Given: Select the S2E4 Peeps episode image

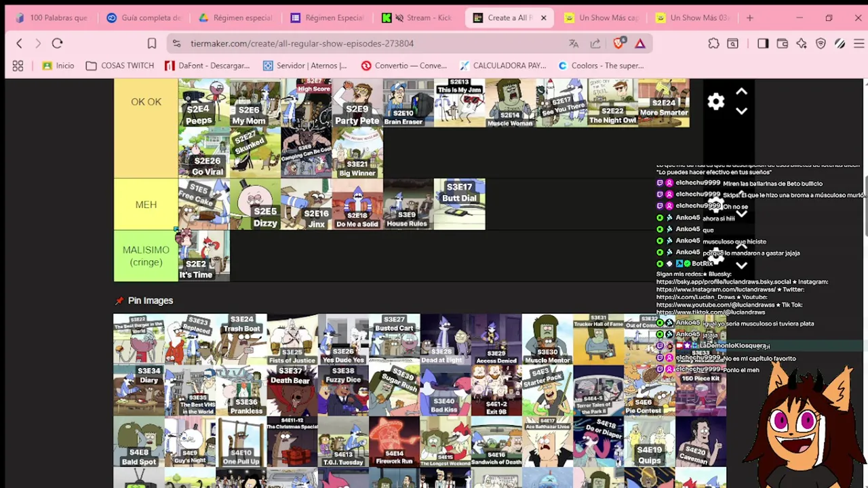Looking at the screenshot, I should 203,103.
